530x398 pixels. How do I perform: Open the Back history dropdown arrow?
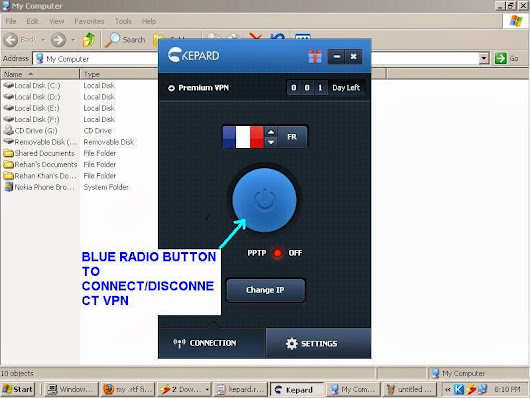point(43,40)
